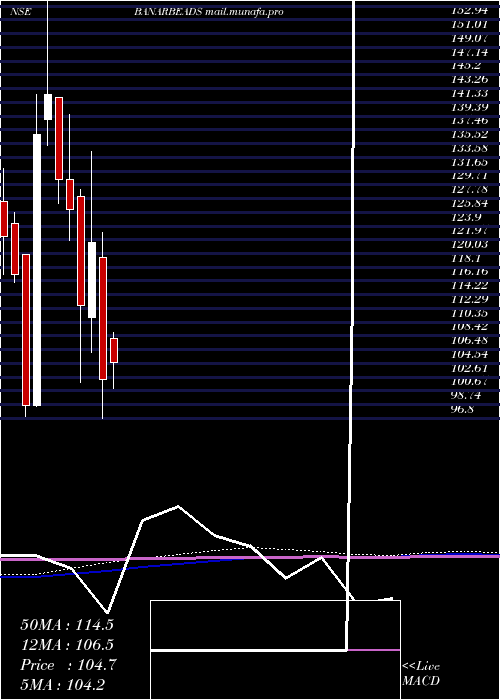
Task: Click the <<Live MACD label
Action: (421, 674)
